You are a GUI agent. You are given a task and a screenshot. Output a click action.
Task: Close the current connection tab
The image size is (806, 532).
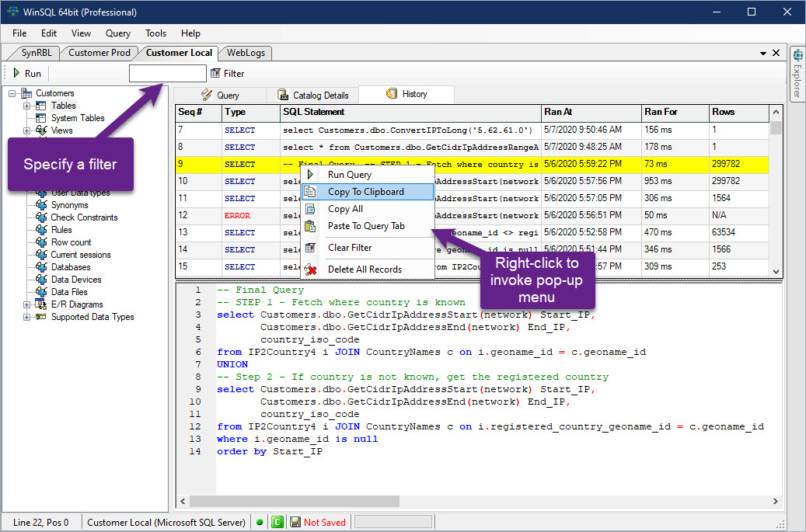point(776,53)
